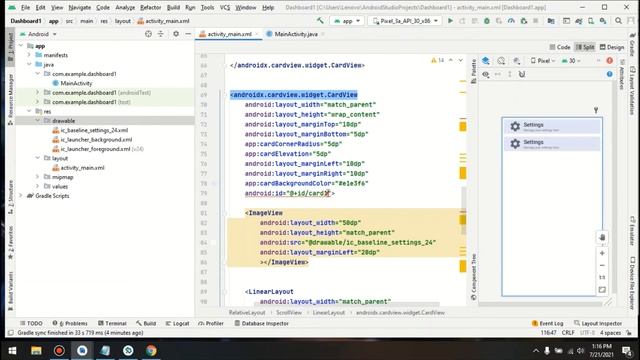Viewport: 640px width, 360px height.
Task: Collapse the ImageView code fold marker
Action: (224, 213)
